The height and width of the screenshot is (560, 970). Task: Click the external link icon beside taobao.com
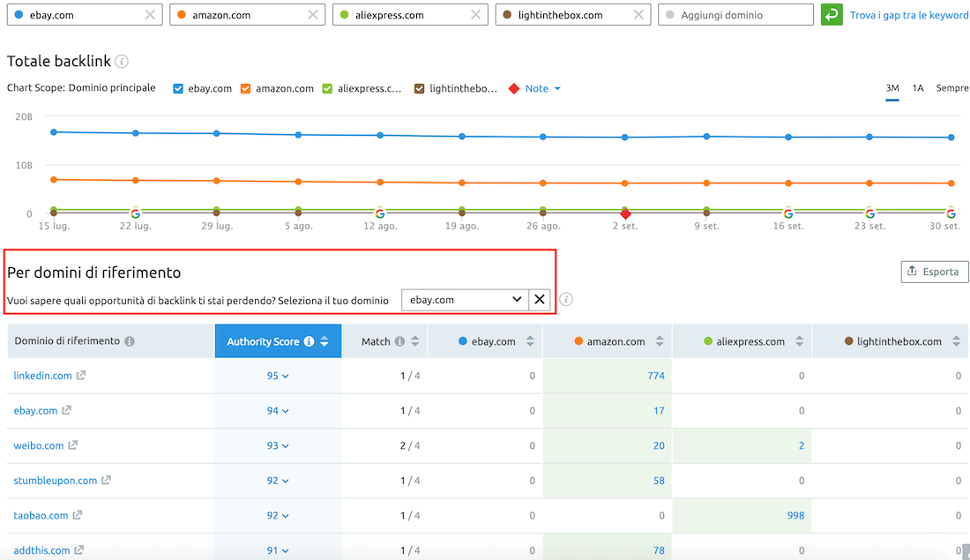click(x=77, y=515)
